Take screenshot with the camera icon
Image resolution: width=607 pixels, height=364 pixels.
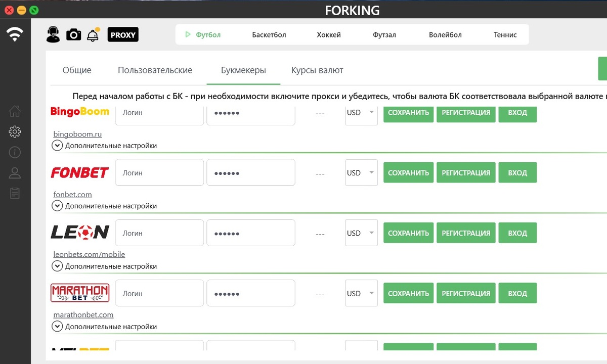click(x=74, y=34)
